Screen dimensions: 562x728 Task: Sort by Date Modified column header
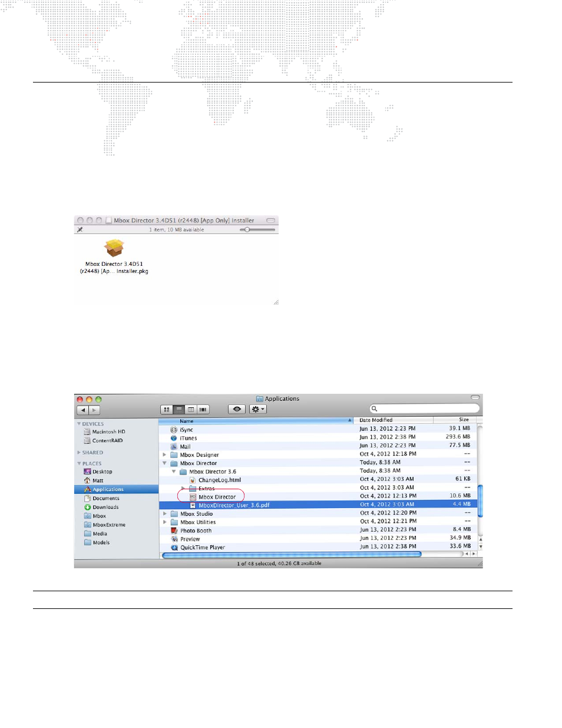394,420
